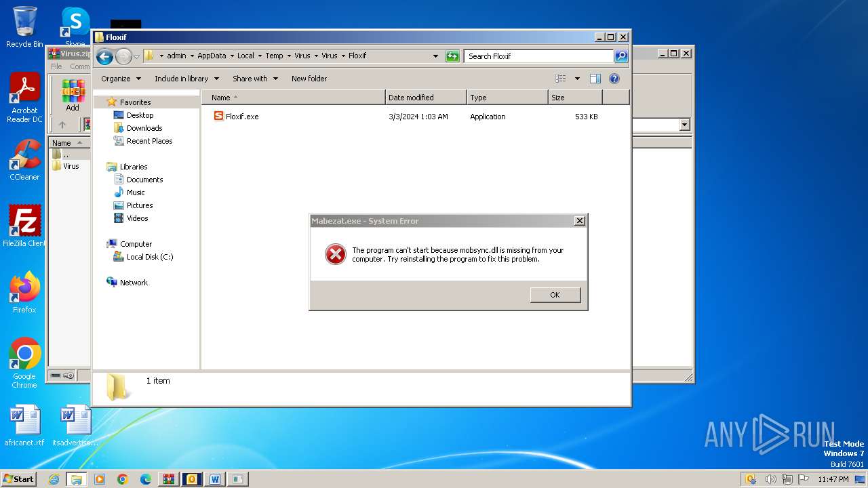Viewport: 868px width, 488px height.
Task: Sort by the Type column header
Action: 507,98
